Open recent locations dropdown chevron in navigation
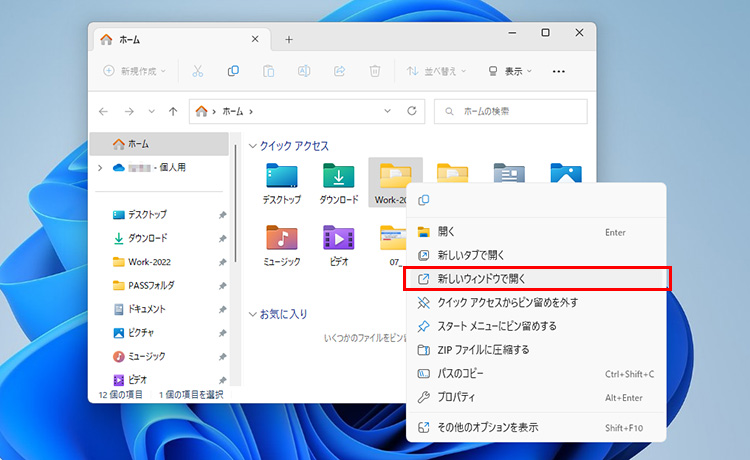This screenshot has height=460, width=750. pos(151,111)
